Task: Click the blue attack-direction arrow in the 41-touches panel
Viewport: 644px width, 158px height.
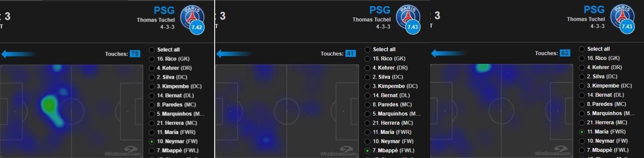Action: tap(234, 54)
